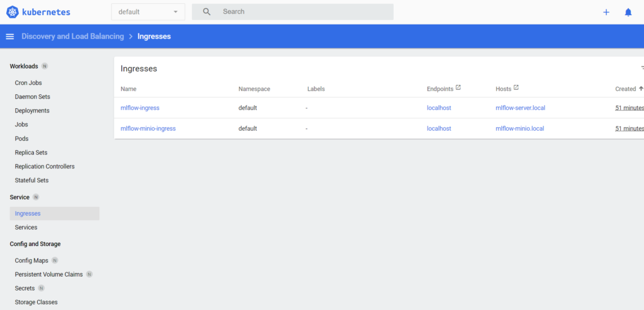Open Stateful Sets in sidebar
644x310 pixels.
31,180
